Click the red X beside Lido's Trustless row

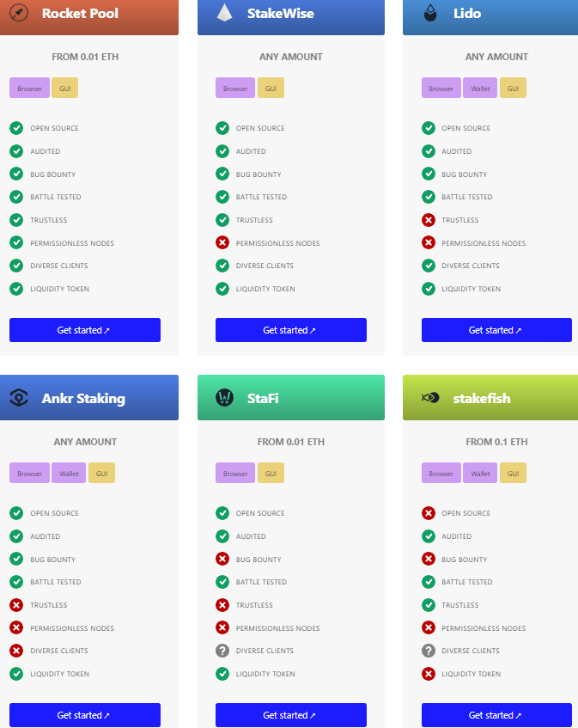[428, 220]
